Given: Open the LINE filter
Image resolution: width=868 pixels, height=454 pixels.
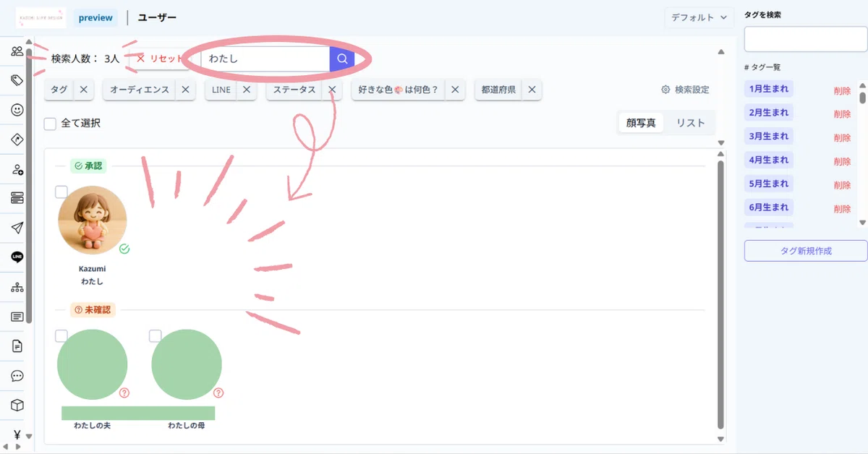Looking at the screenshot, I should coord(221,90).
